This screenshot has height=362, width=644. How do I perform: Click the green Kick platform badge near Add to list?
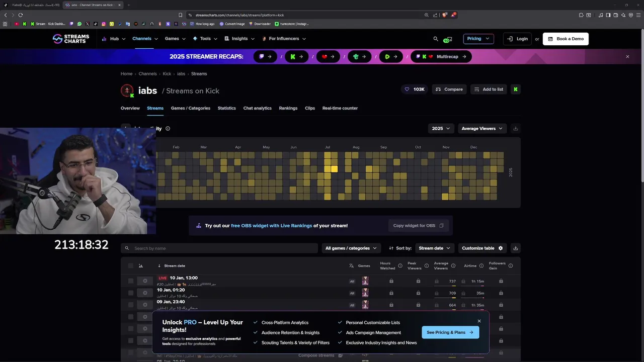pos(515,89)
